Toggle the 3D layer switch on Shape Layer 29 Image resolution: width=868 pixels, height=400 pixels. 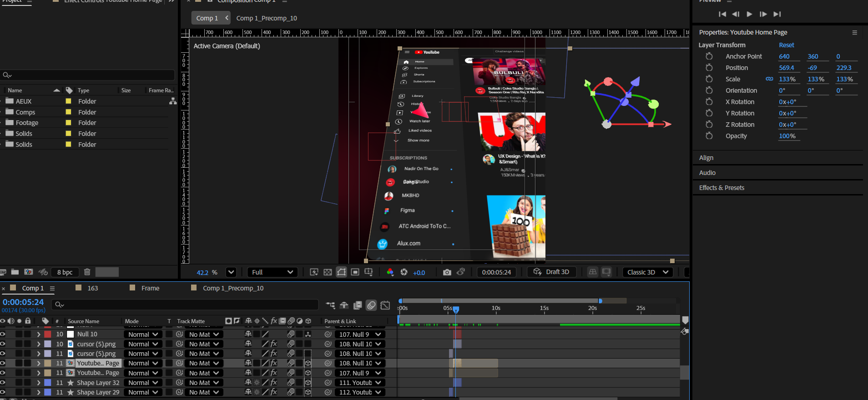[x=308, y=392]
